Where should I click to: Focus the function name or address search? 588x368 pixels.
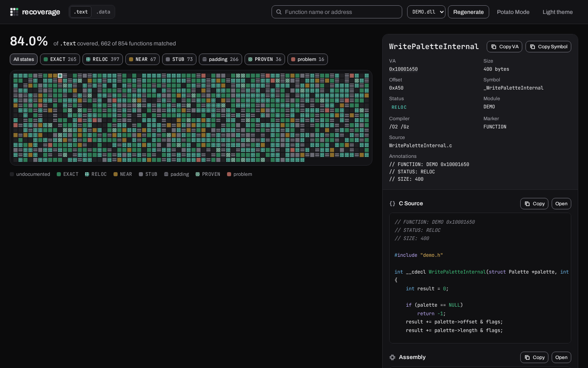(337, 12)
